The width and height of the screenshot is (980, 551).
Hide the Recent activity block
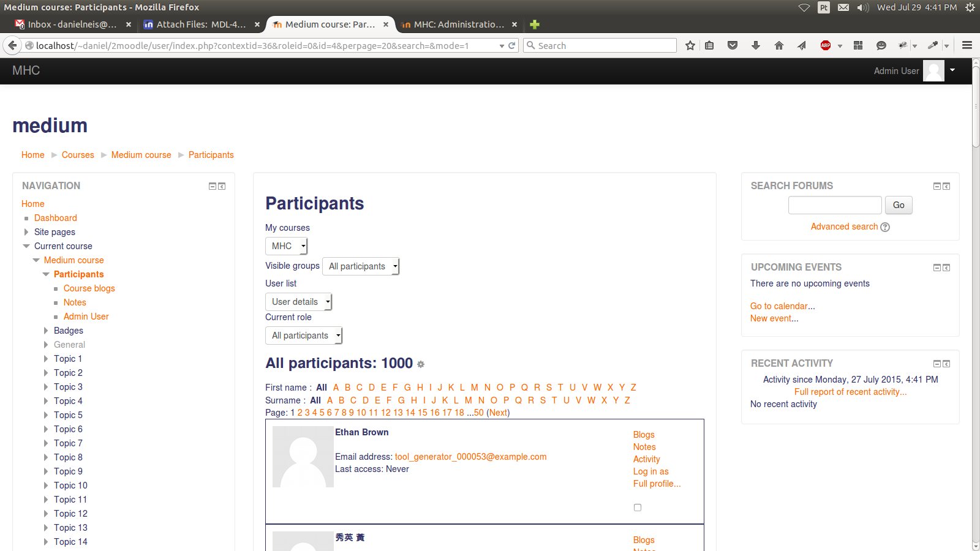[x=937, y=364]
